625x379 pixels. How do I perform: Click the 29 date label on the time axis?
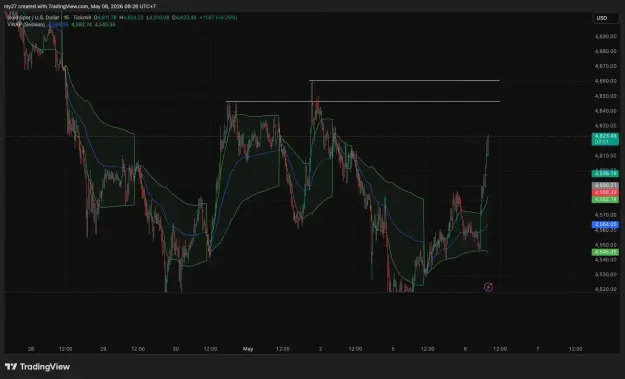103,349
